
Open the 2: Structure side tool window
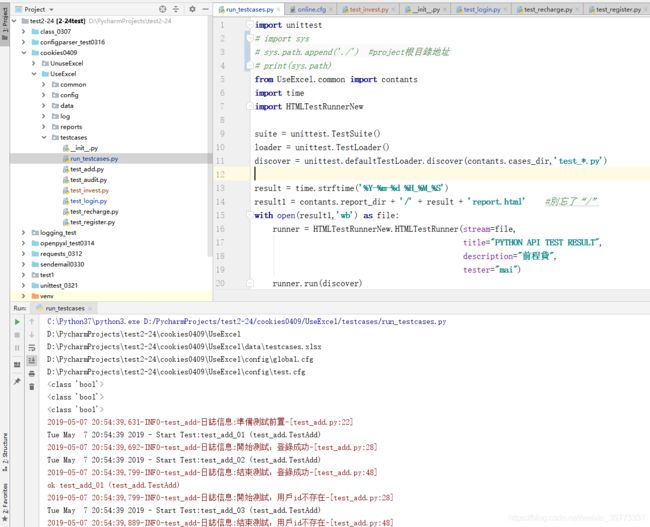(5, 452)
